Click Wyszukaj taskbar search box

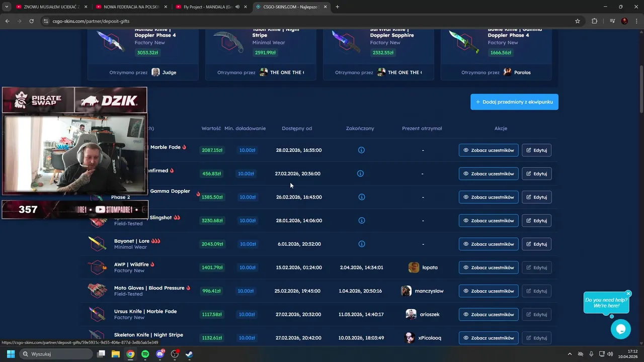56,354
